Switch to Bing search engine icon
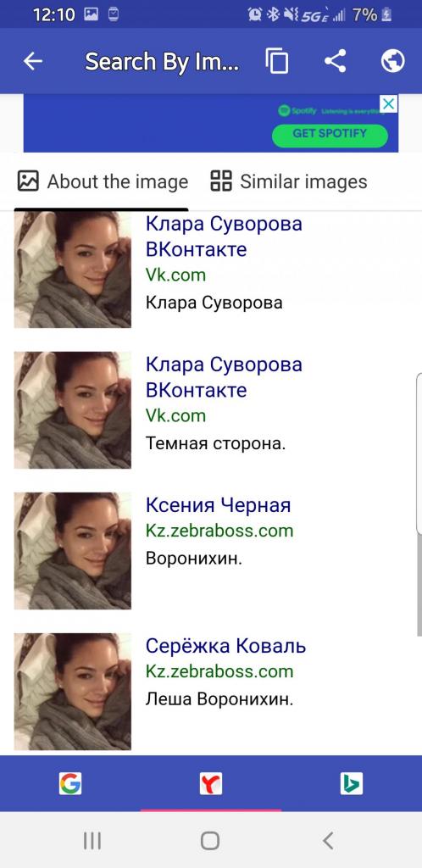Viewport: 422px width, 868px height. pos(351,783)
